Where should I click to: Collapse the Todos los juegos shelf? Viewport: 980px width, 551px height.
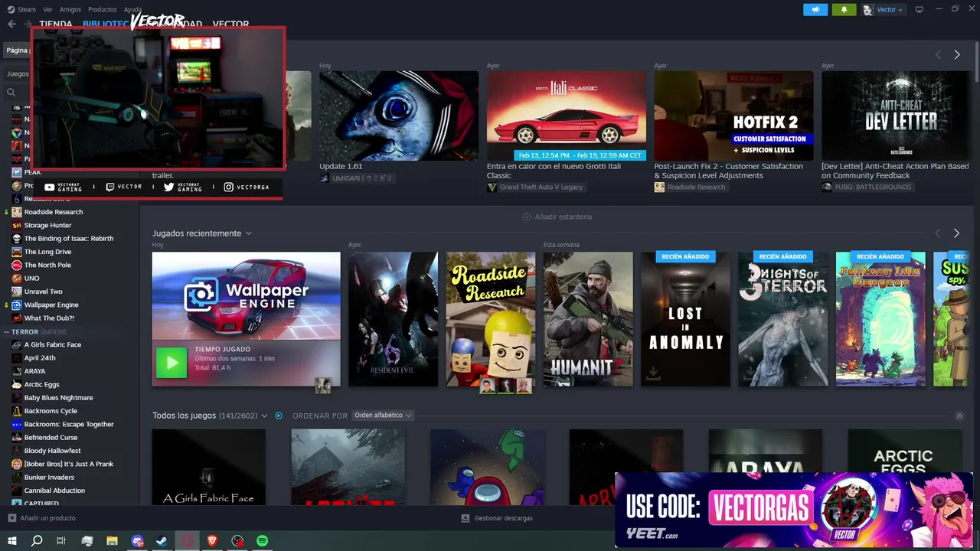pyautogui.click(x=959, y=416)
